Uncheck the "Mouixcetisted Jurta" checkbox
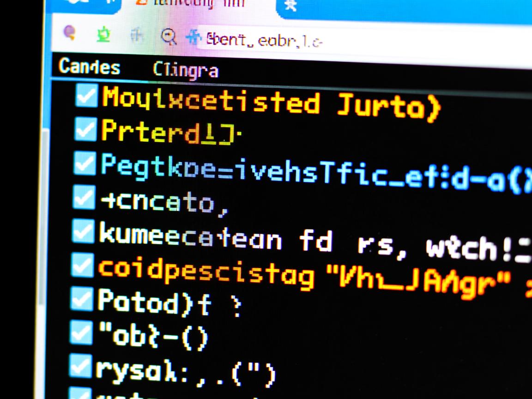 (87, 97)
